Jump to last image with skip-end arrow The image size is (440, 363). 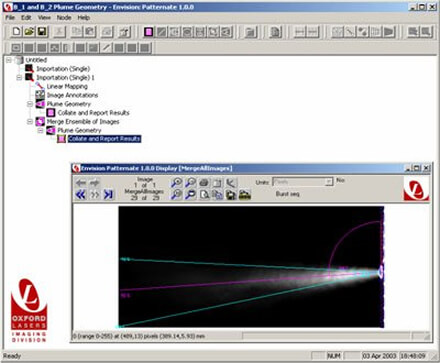[x=108, y=194]
